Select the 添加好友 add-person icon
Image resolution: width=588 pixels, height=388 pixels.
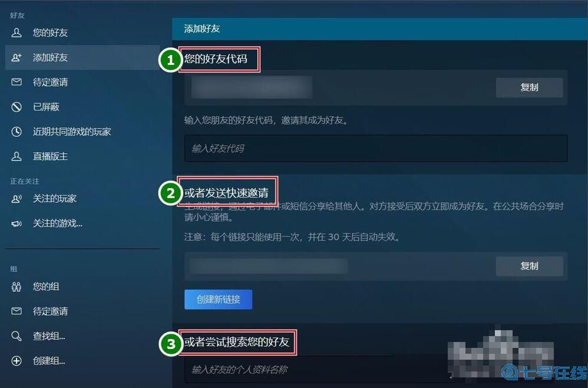16,57
